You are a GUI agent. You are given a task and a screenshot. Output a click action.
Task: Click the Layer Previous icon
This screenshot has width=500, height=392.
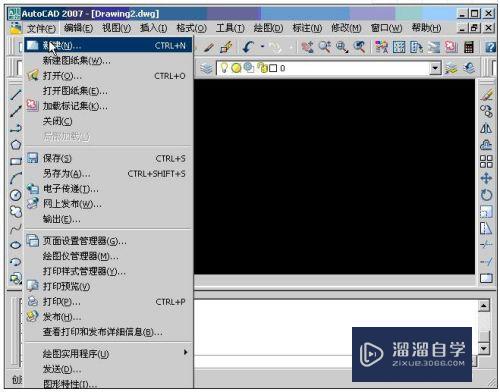(x=470, y=68)
